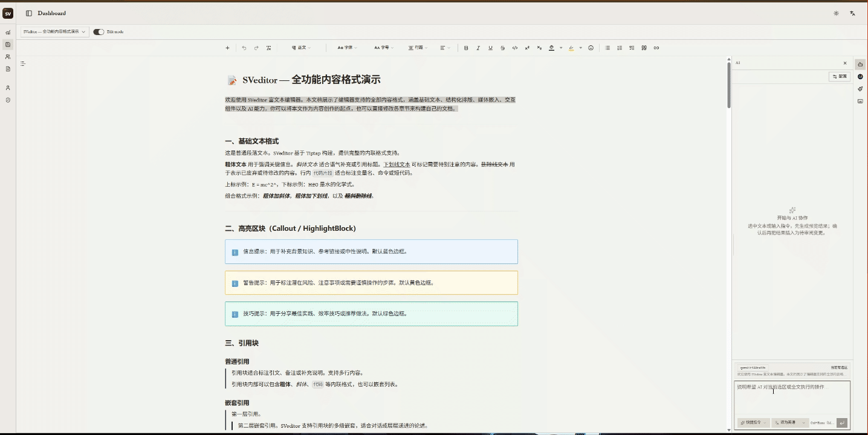Click the yellow 警告提示 callout block
The width and height of the screenshot is (868, 435).
371,283
